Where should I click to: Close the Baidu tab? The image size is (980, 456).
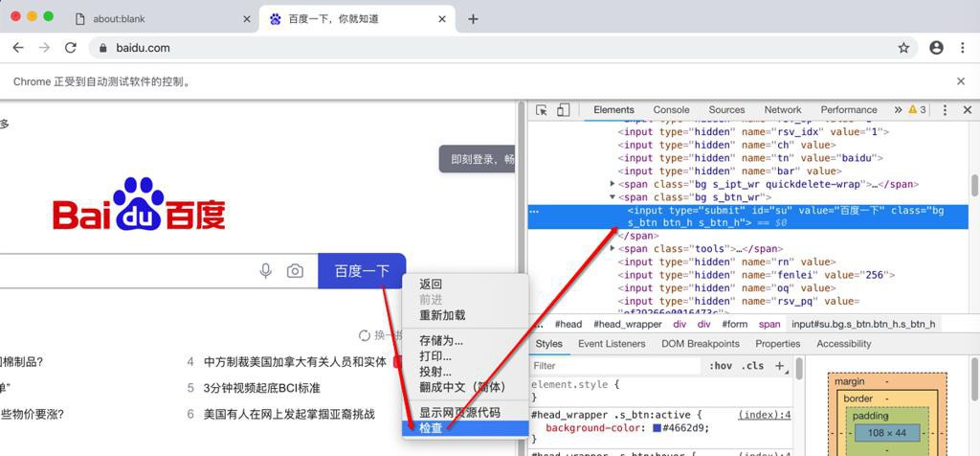442,19
